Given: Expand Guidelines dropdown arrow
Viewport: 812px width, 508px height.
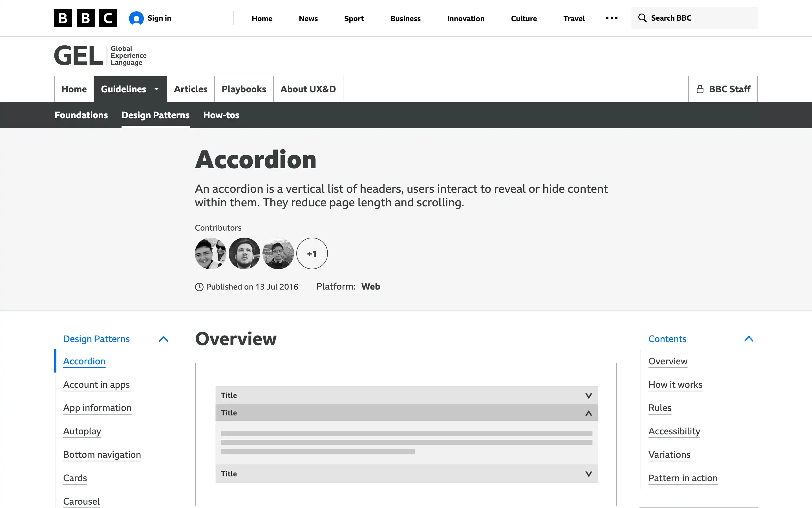Looking at the screenshot, I should (x=156, y=89).
